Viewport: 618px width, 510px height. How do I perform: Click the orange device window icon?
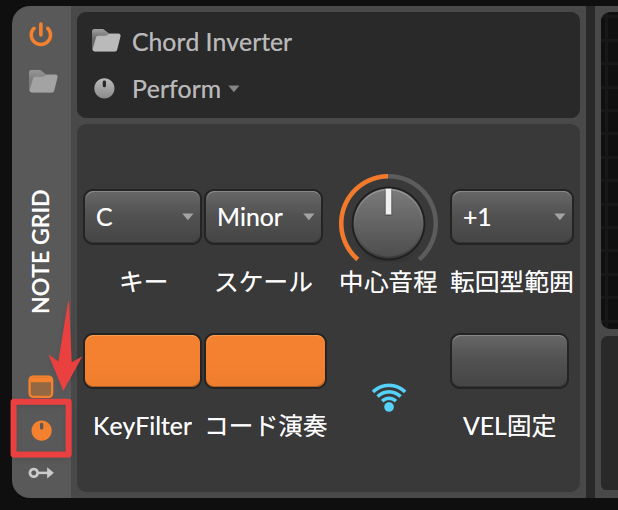point(41,387)
